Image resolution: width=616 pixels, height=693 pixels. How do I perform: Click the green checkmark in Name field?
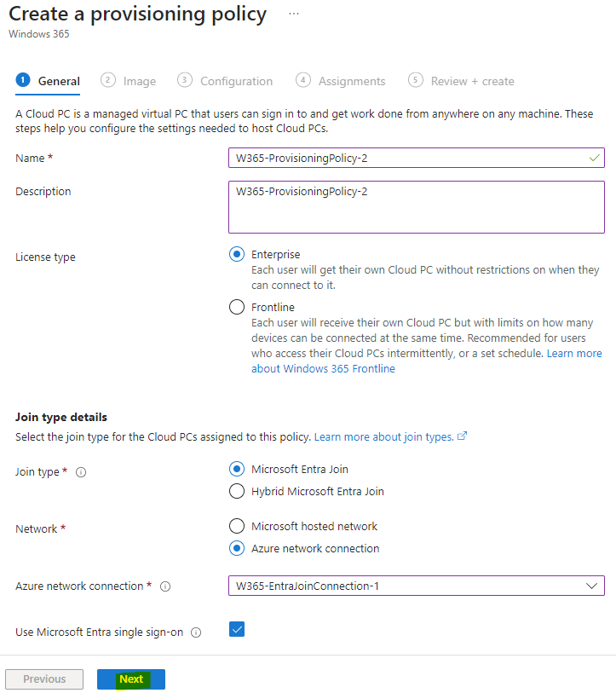pyautogui.click(x=595, y=158)
